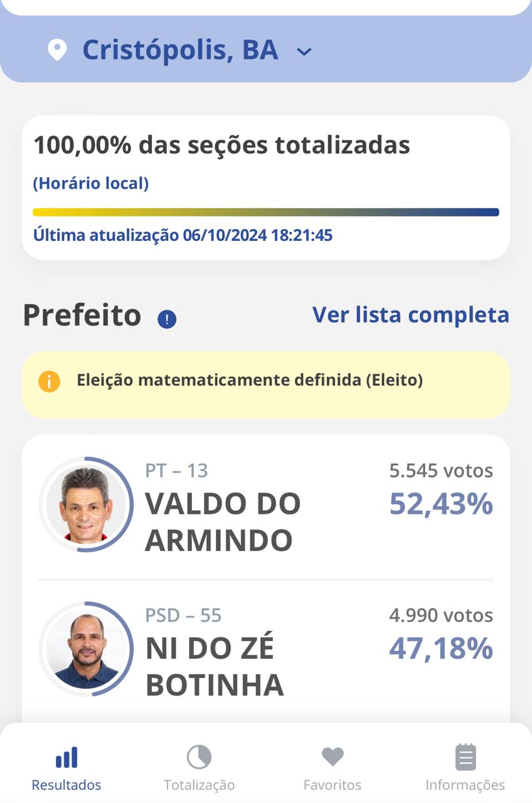Tap the orange info icon in yellow banner
This screenshot has height=803, width=532.
[49, 381]
